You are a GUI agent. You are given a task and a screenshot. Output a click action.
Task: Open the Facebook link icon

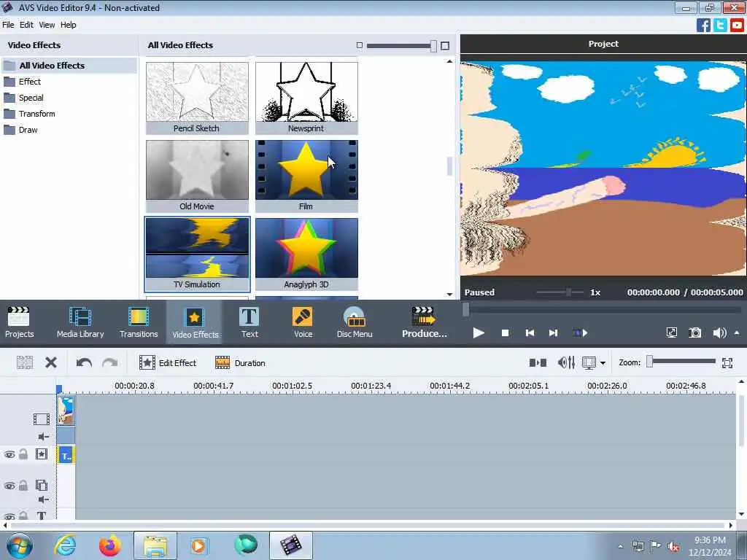(703, 25)
